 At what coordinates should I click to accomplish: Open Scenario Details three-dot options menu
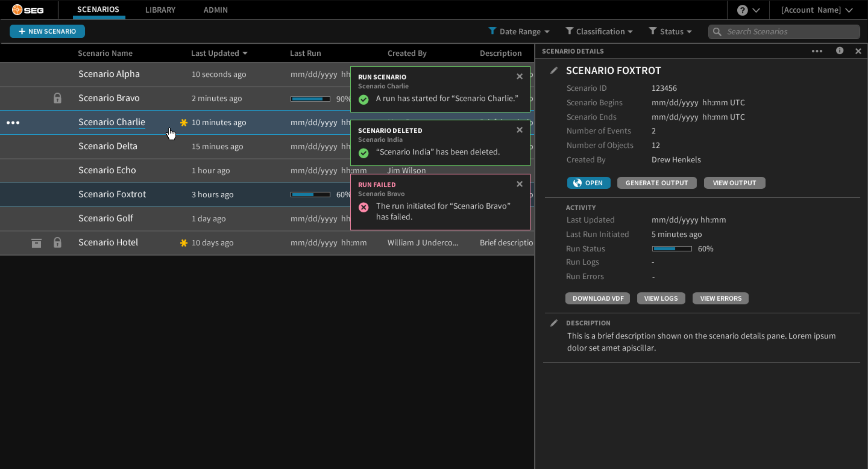pos(817,51)
